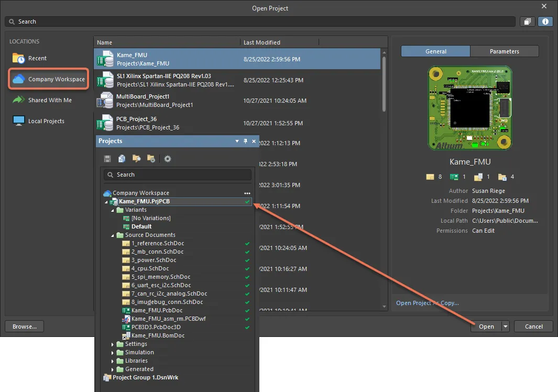558x392 pixels.
Task: Click Open Project As Copy link
Action: (428, 303)
